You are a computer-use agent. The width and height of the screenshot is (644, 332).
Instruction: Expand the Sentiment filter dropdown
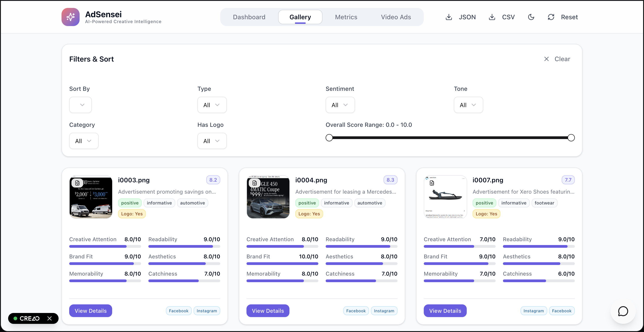(x=340, y=105)
